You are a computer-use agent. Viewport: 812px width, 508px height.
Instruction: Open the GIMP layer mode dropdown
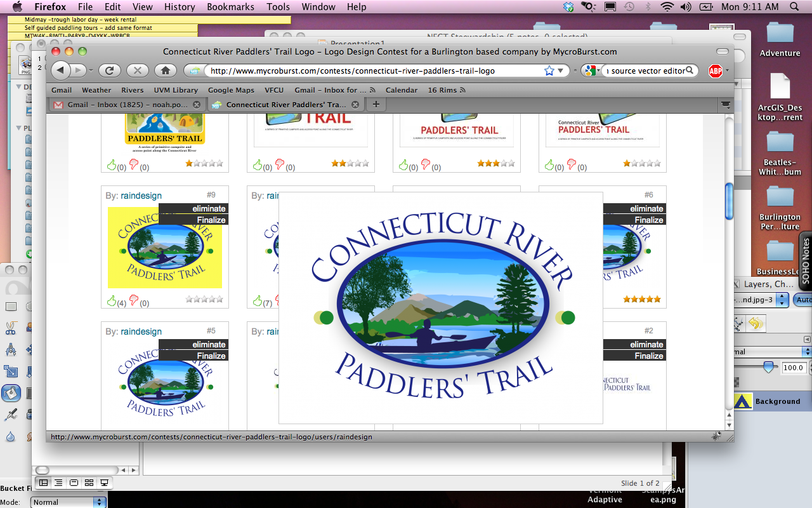[x=773, y=351]
